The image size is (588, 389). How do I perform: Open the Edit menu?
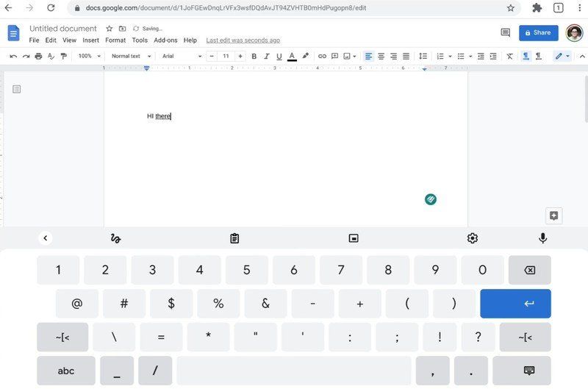pos(51,40)
